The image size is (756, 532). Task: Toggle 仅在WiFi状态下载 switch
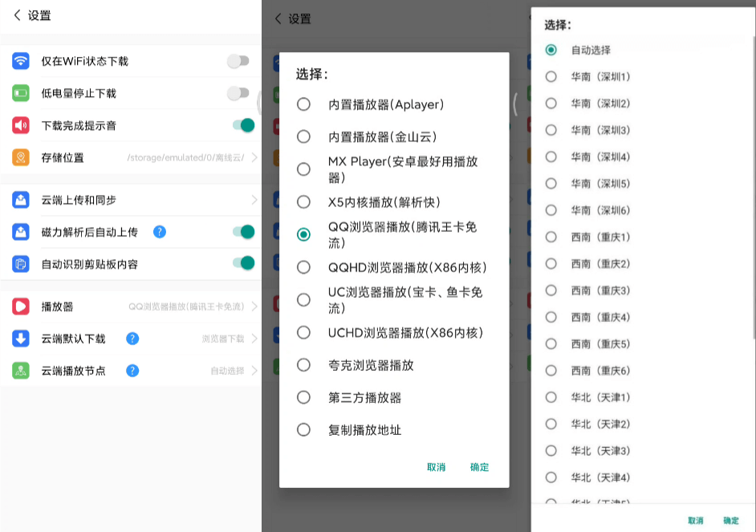click(238, 61)
